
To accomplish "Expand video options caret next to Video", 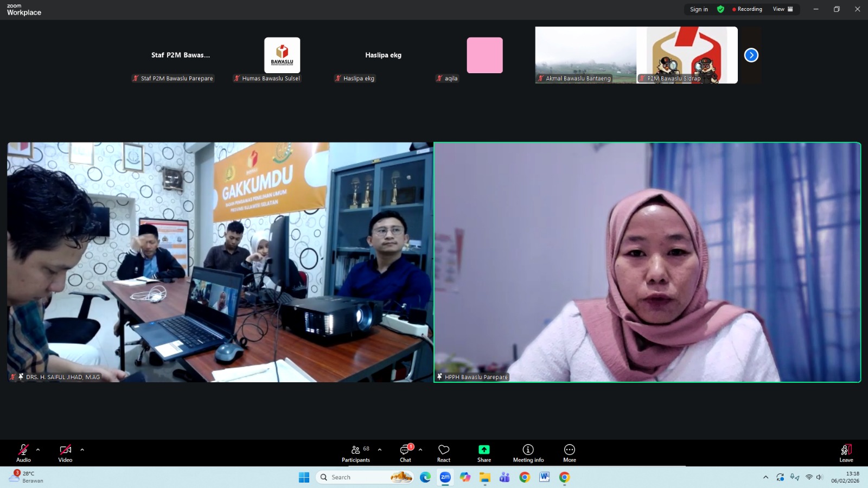I will [82, 450].
